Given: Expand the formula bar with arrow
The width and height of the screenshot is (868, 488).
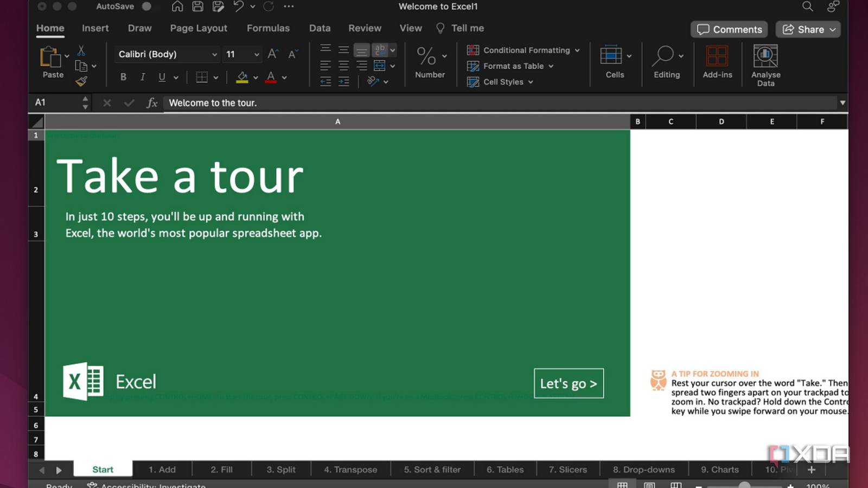Looking at the screenshot, I should point(843,102).
